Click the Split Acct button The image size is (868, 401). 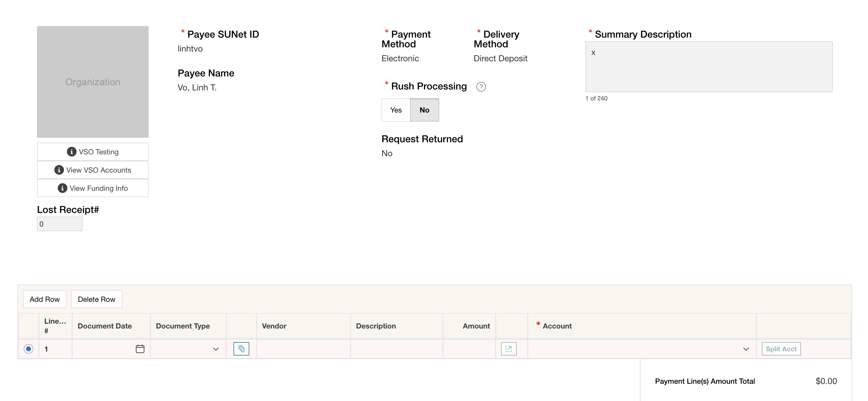tap(781, 349)
